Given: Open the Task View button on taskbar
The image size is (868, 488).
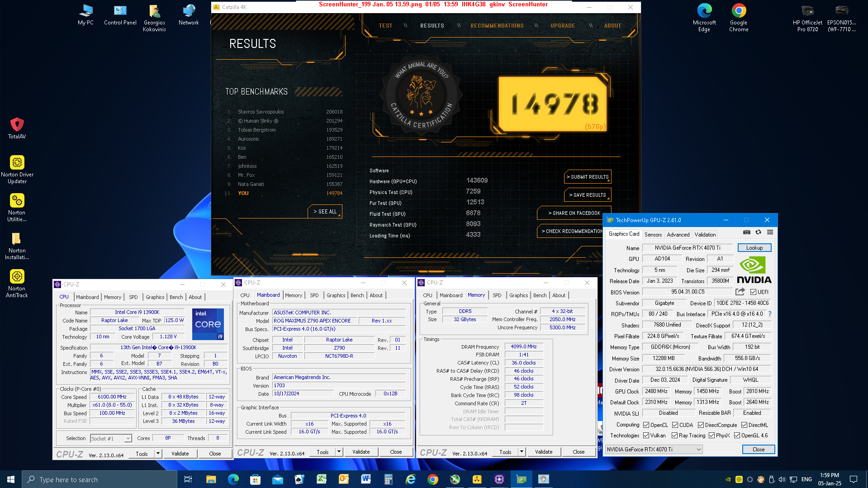Looking at the screenshot, I should click(188, 479).
